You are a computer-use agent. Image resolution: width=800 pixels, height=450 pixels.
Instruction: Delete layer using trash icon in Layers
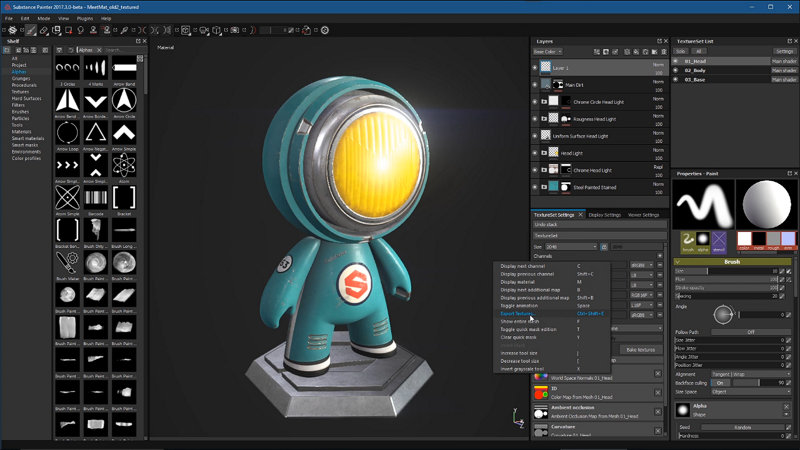point(664,52)
